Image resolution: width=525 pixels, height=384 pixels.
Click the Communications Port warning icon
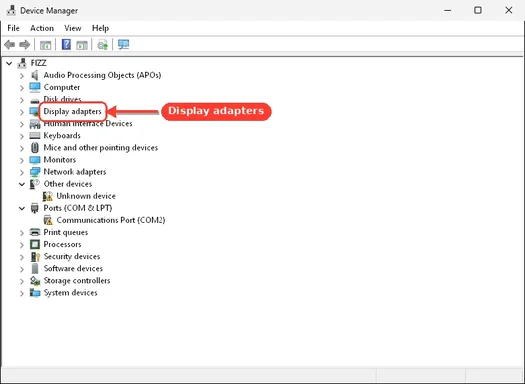pyautogui.click(x=48, y=220)
